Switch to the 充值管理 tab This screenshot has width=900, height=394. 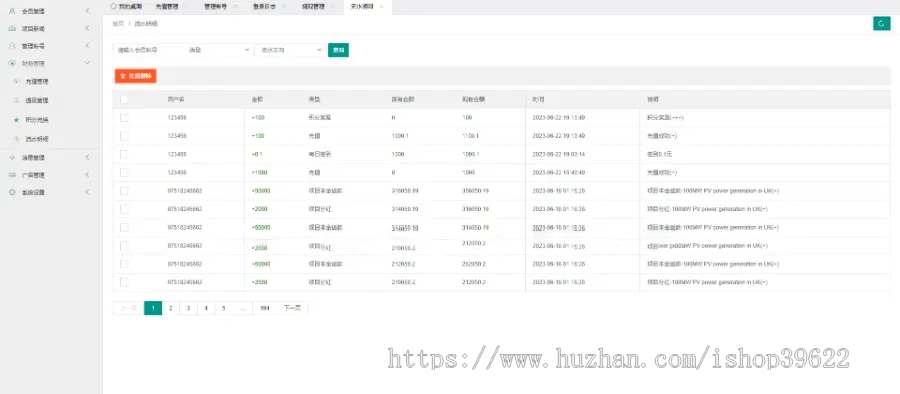pos(166,7)
